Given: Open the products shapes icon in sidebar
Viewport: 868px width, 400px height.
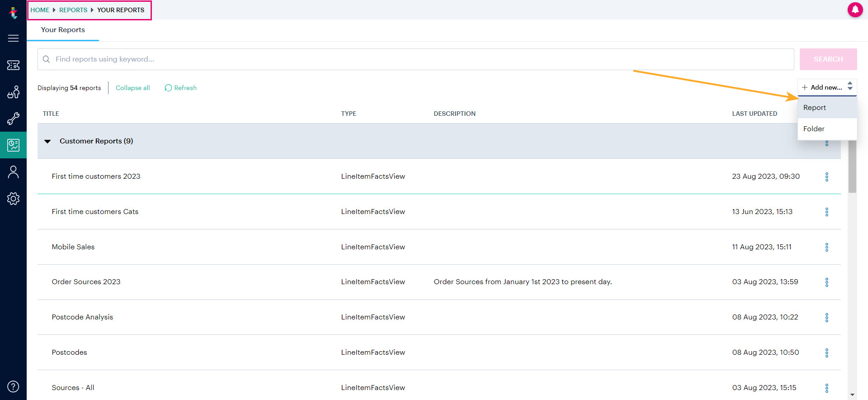Looking at the screenshot, I should tap(14, 92).
